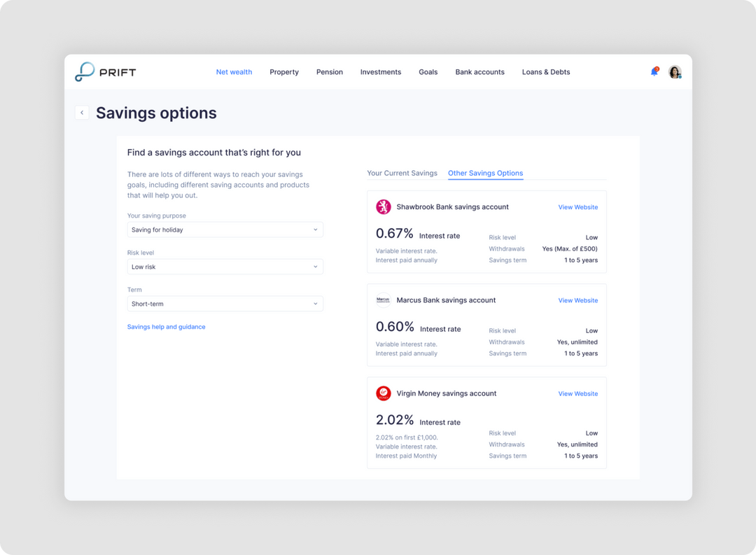Go to Loans & Debts
The width and height of the screenshot is (756, 555).
546,72
